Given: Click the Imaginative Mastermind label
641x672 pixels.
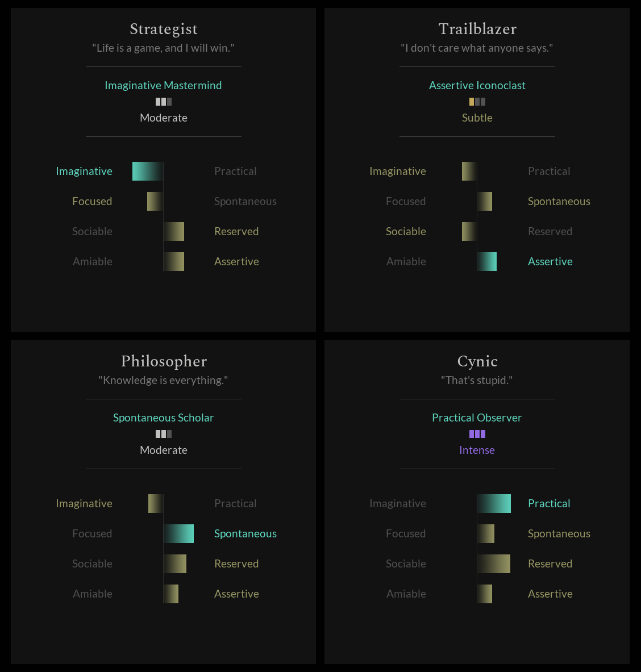Looking at the screenshot, I should [163, 85].
